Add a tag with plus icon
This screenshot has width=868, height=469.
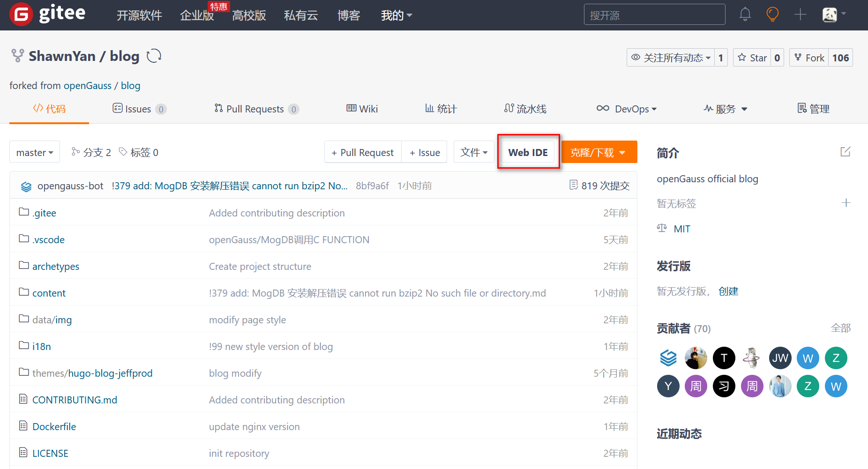pyautogui.click(x=846, y=203)
